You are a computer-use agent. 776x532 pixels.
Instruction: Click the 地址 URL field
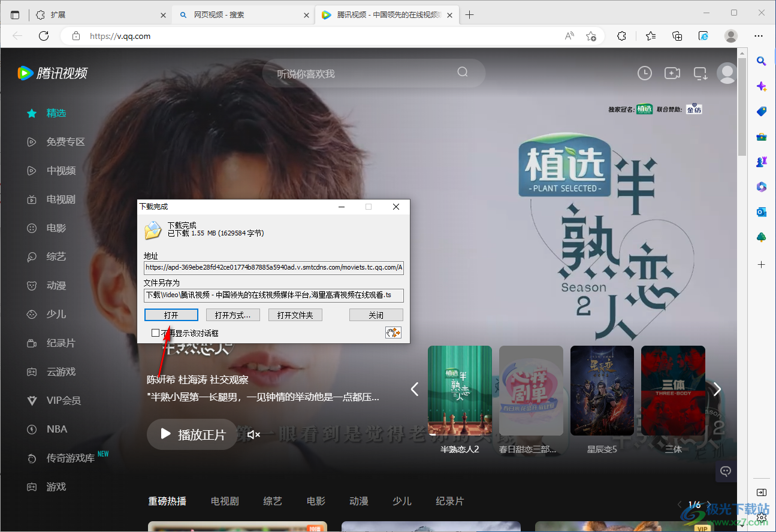[274, 267]
